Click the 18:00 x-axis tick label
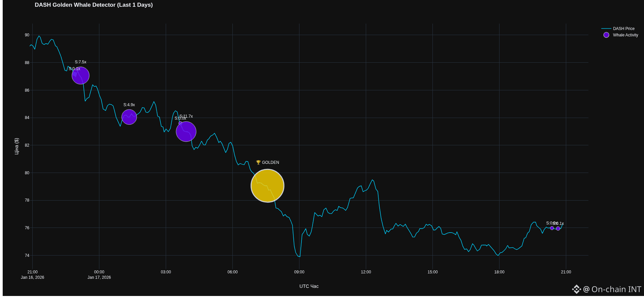Image resolution: width=644 pixels, height=298 pixels. pyautogui.click(x=499, y=272)
